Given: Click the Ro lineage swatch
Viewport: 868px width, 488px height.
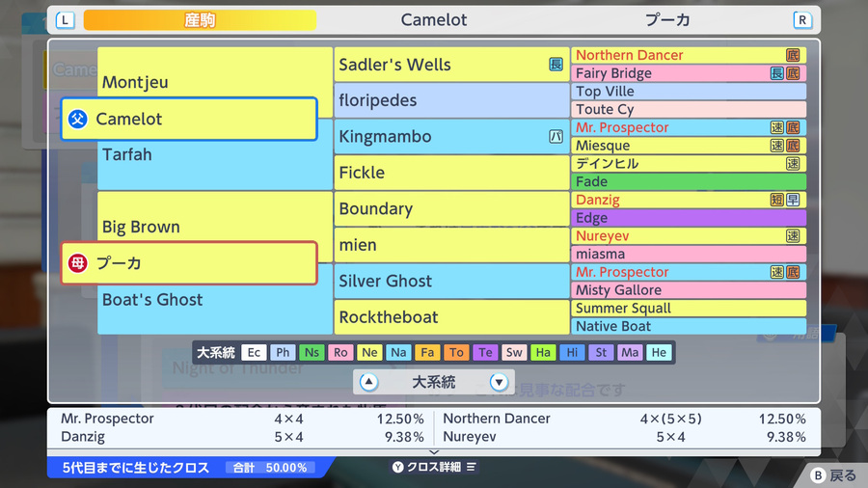Looking at the screenshot, I should [340, 352].
